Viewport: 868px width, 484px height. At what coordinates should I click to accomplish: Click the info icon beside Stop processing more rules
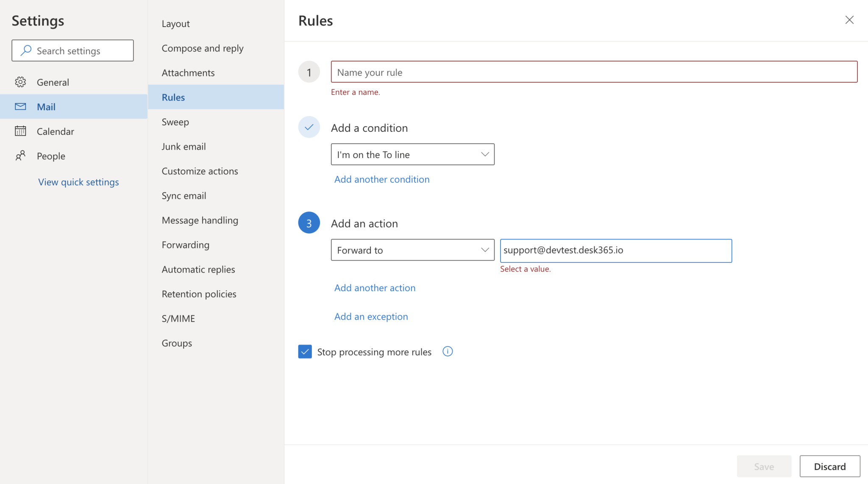(447, 351)
